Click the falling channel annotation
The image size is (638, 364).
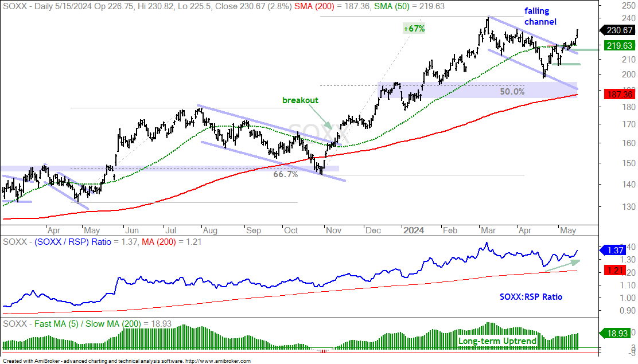pos(540,16)
